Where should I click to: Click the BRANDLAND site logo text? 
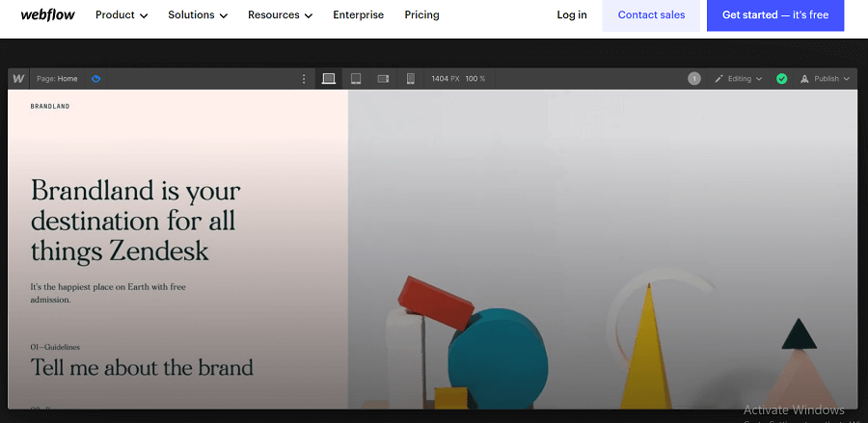pyautogui.click(x=50, y=106)
